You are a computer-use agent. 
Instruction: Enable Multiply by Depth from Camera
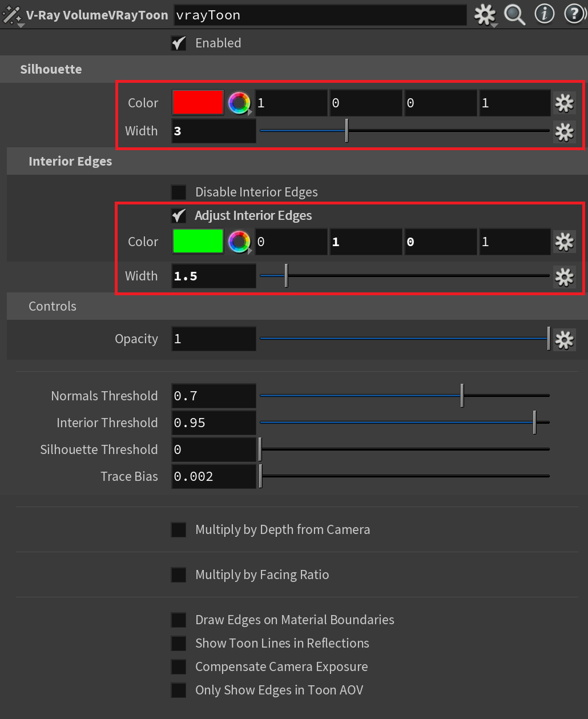179,529
